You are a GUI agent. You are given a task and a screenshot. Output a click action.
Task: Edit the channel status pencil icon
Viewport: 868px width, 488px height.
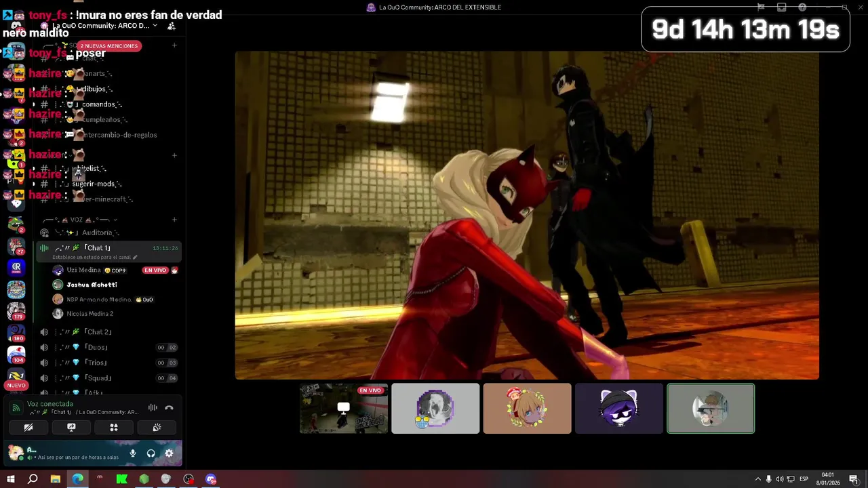(x=135, y=258)
